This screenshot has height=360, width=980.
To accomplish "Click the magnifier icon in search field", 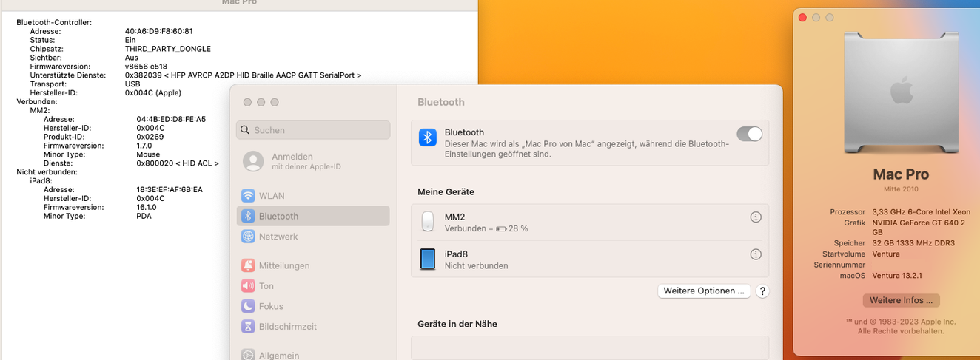I will click(246, 130).
